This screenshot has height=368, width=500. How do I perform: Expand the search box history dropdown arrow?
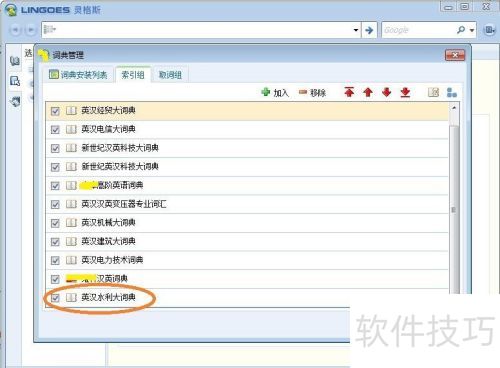[356, 30]
